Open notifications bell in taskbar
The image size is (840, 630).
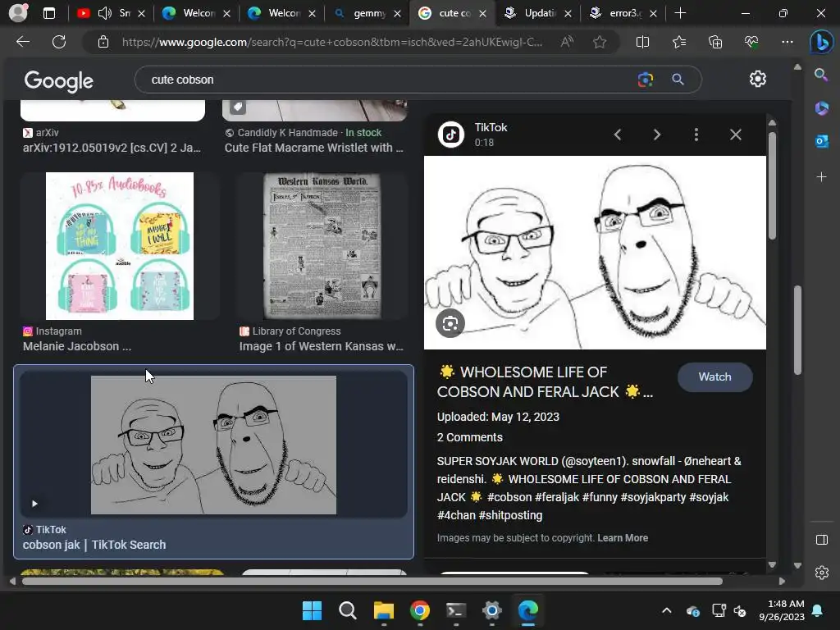coord(818,610)
